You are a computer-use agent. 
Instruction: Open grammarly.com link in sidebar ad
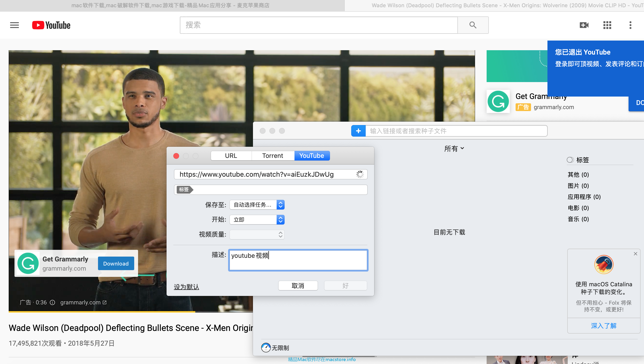554,107
